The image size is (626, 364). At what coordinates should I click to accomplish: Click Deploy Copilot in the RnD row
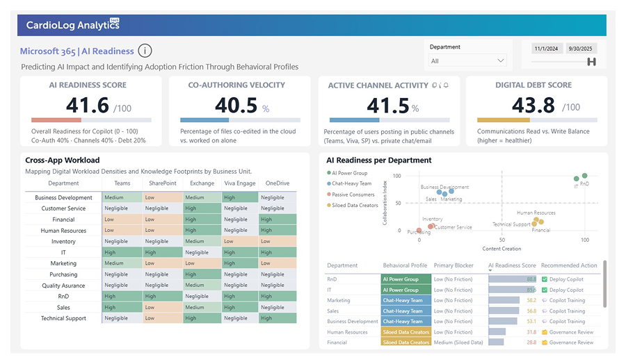tap(566, 279)
